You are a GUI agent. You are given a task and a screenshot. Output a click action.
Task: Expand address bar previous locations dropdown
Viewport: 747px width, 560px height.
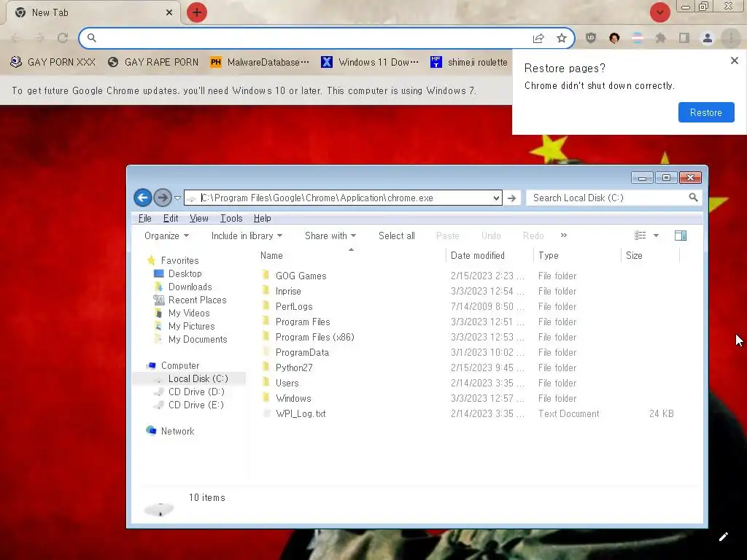click(496, 198)
